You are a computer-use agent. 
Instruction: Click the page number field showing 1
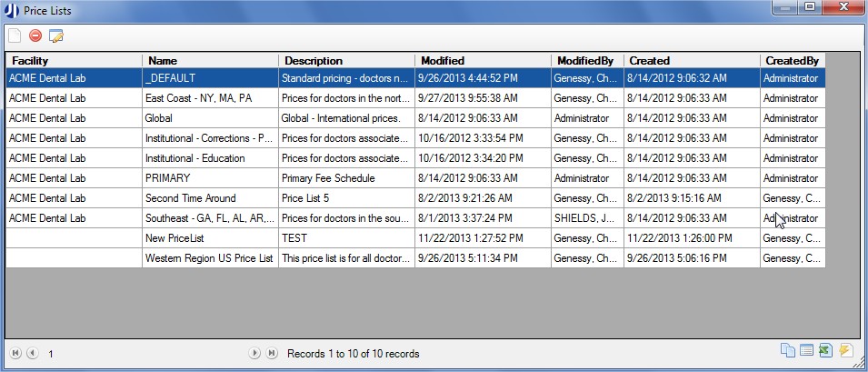point(52,353)
